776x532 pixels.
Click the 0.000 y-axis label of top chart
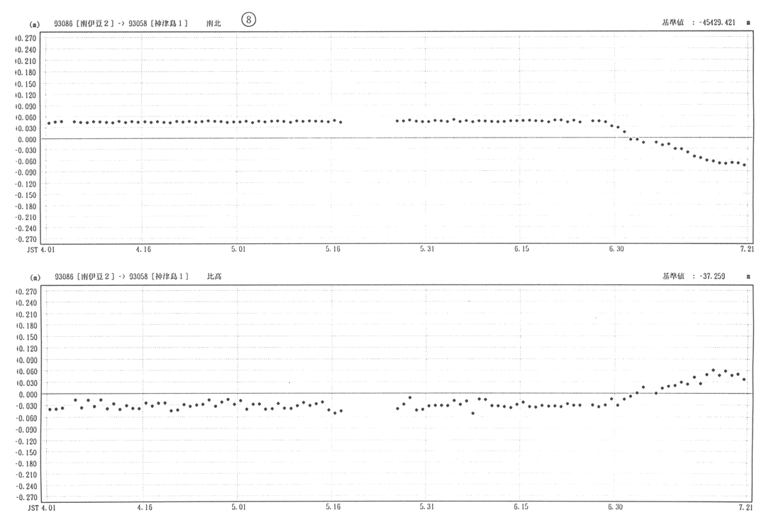coord(26,139)
